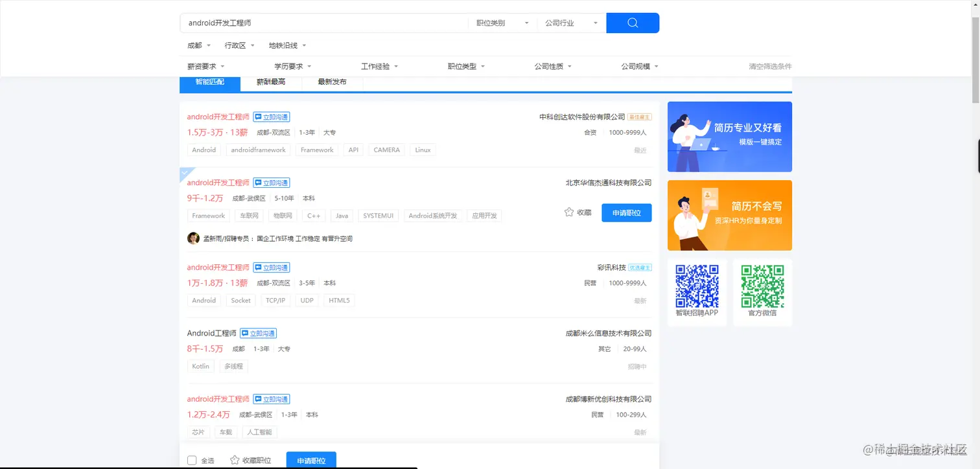
Task: Click the star icon to favorite 北京华信杰通 job
Action: (568, 212)
